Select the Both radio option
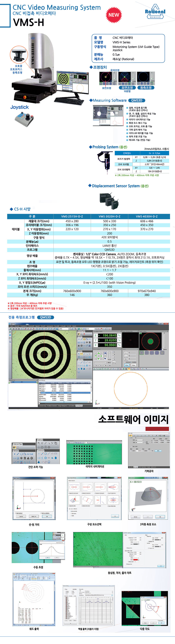Image resolution: width=175 pixels, height=644 pixels. pyautogui.click(x=71, y=516)
